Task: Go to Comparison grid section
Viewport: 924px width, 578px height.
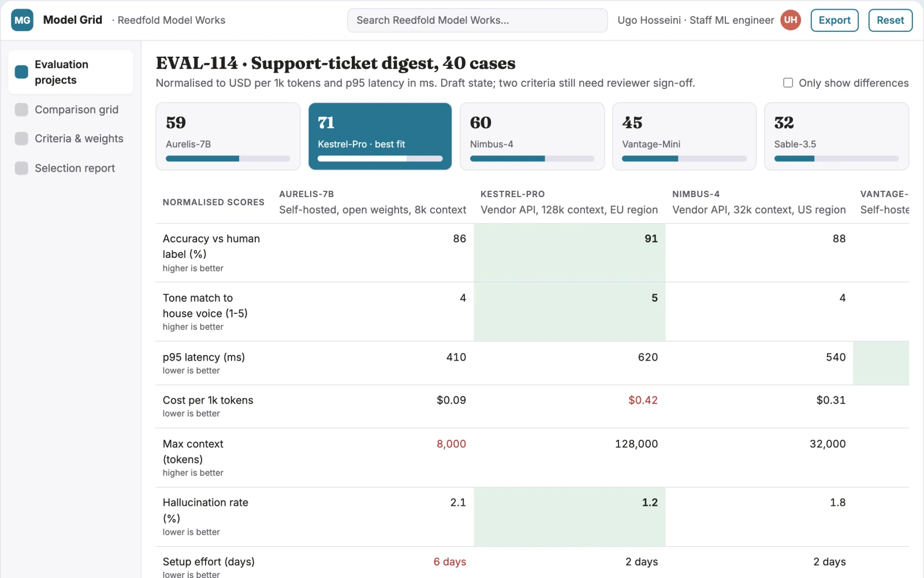Action: 70,110
